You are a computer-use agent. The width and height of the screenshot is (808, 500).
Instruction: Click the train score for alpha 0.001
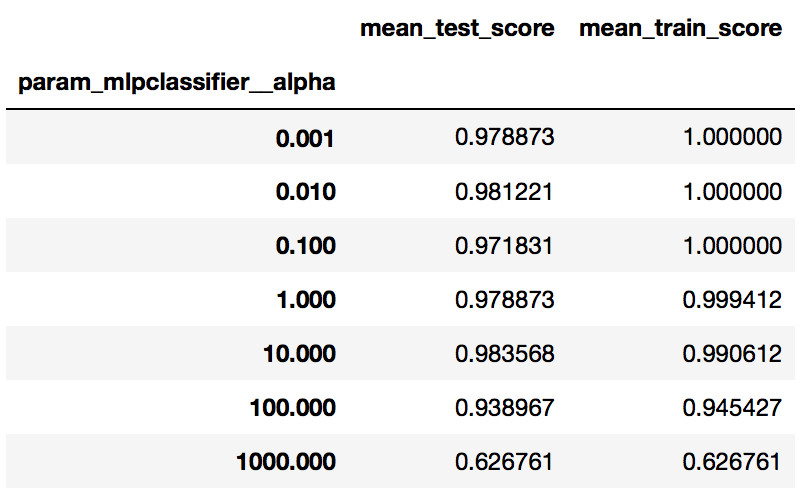(x=732, y=137)
